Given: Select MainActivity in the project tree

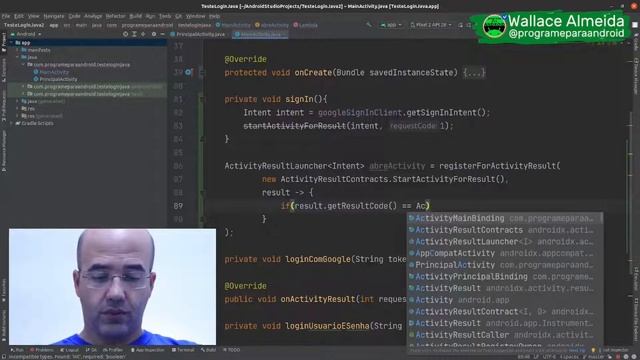Looking at the screenshot, I should 51,72.
